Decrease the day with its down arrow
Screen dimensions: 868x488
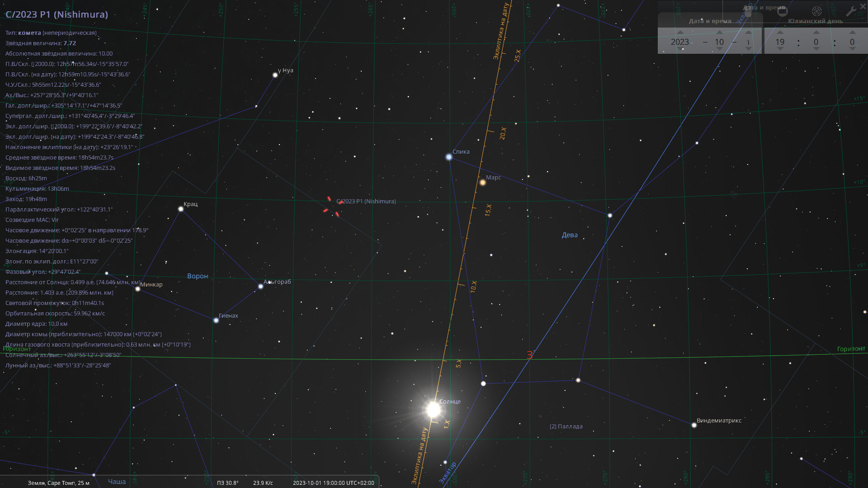click(x=749, y=49)
